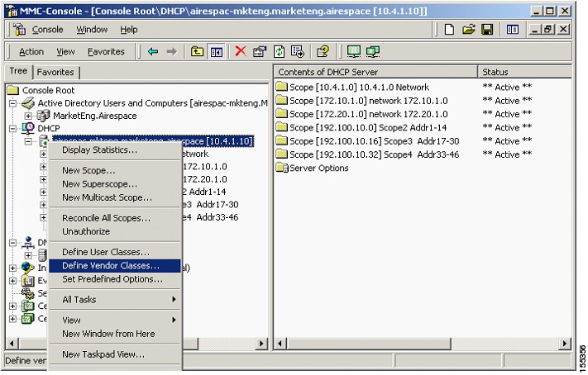This screenshot has height=375, width=588.
Task: Click the Active Directory Users and Computers icon
Action: [x=28, y=103]
